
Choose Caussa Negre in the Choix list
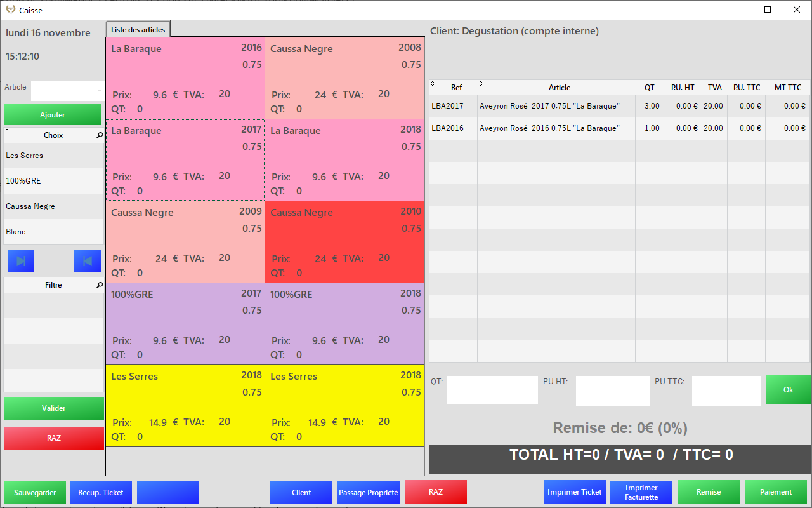click(53, 206)
